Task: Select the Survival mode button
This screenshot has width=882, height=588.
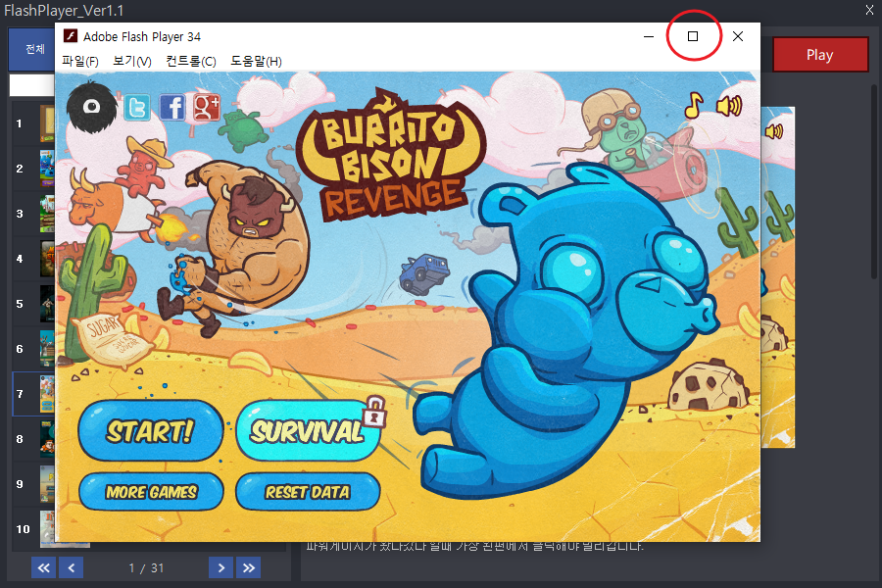Action: pos(308,431)
